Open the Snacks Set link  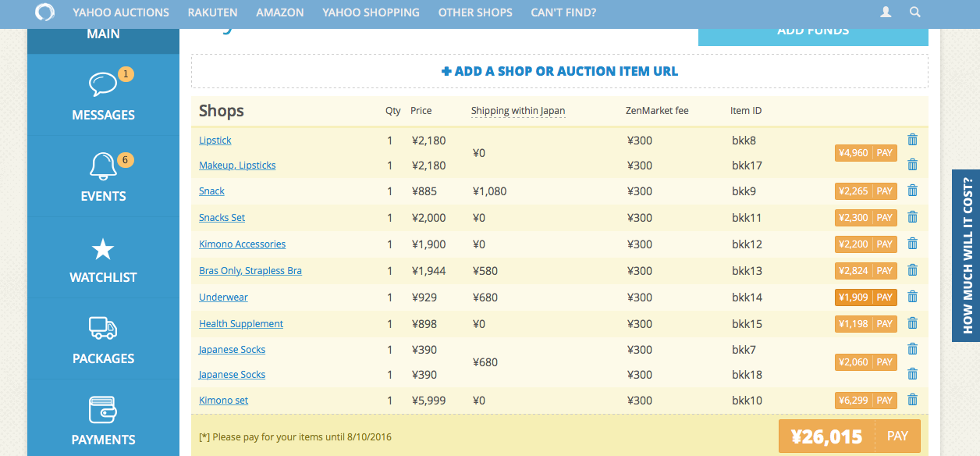222,218
